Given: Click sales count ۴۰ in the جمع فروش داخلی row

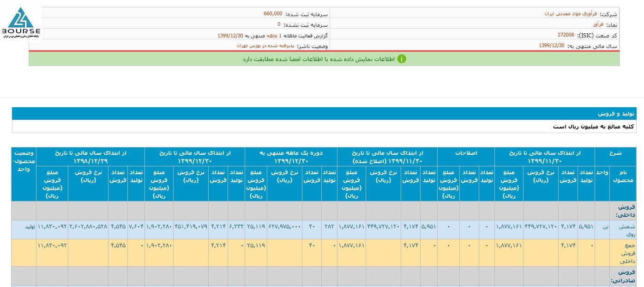Looking at the screenshot, I should (311, 245).
